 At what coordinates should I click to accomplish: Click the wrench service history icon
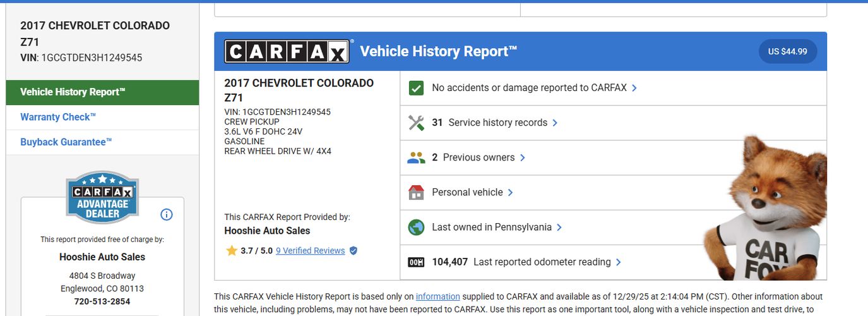(416, 123)
